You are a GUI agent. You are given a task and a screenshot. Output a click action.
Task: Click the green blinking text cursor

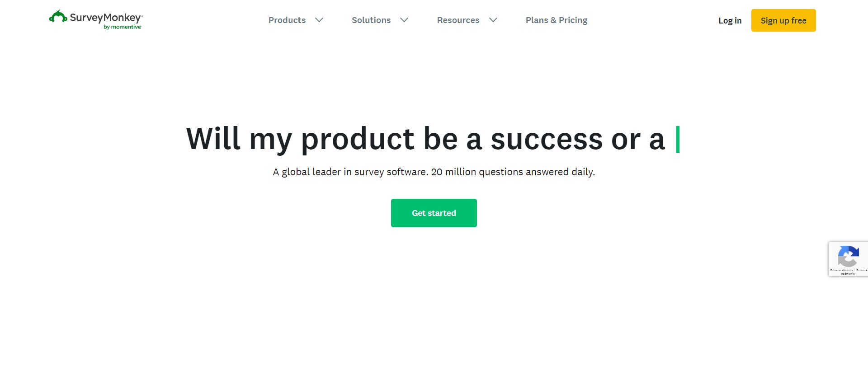click(x=678, y=139)
